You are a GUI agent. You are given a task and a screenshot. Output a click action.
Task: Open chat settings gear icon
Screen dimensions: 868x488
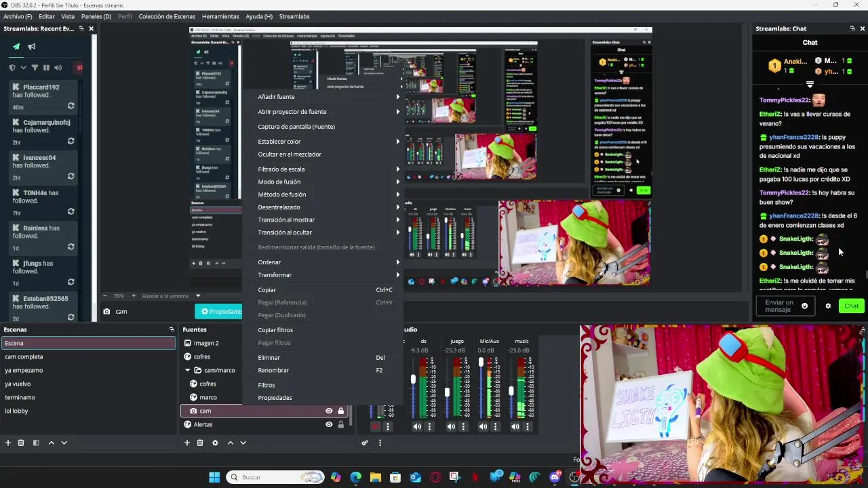828,306
